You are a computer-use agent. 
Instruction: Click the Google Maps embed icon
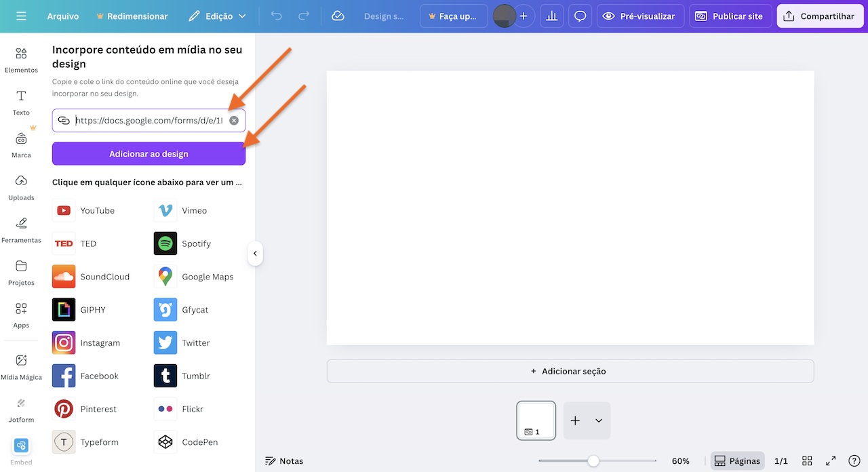[x=165, y=276]
